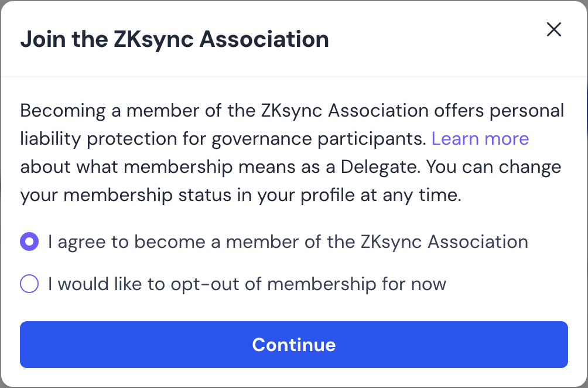The image size is (588, 388).
Task: Click the 'Continue' text on the button
Action: (294, 345)
